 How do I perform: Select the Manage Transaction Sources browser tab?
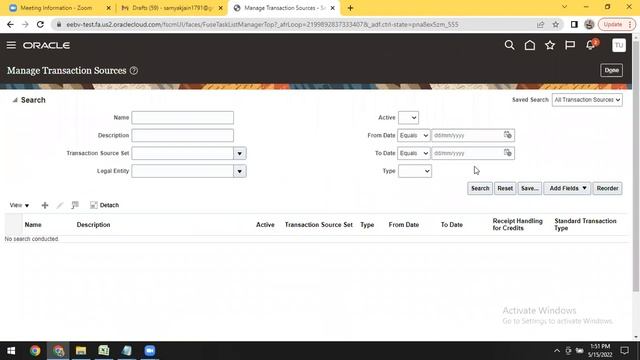click(284, 8)
